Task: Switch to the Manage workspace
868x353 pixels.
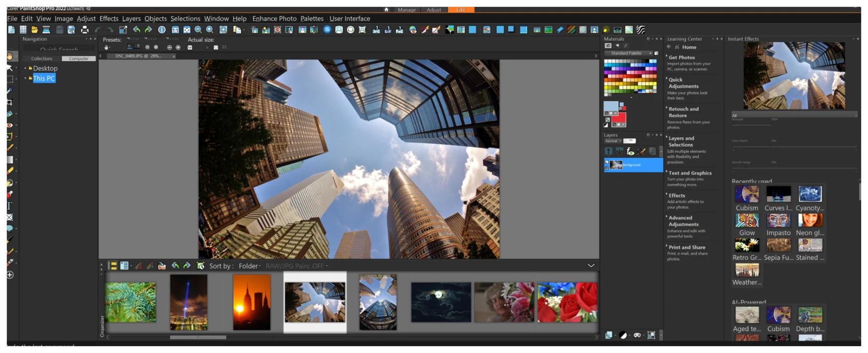Action: click(x=407, y=10)
